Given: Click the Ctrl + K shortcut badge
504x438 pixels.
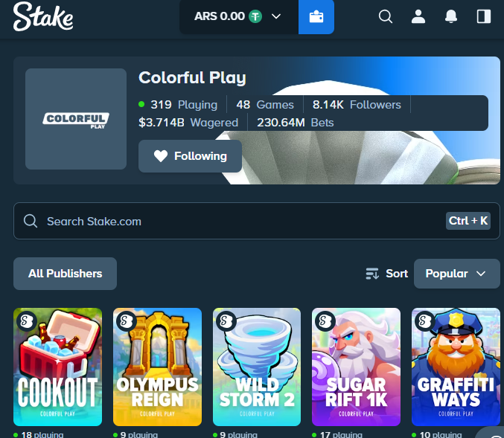Looking at the screenshot, I should pyautogui.click(x=468, y=221).
